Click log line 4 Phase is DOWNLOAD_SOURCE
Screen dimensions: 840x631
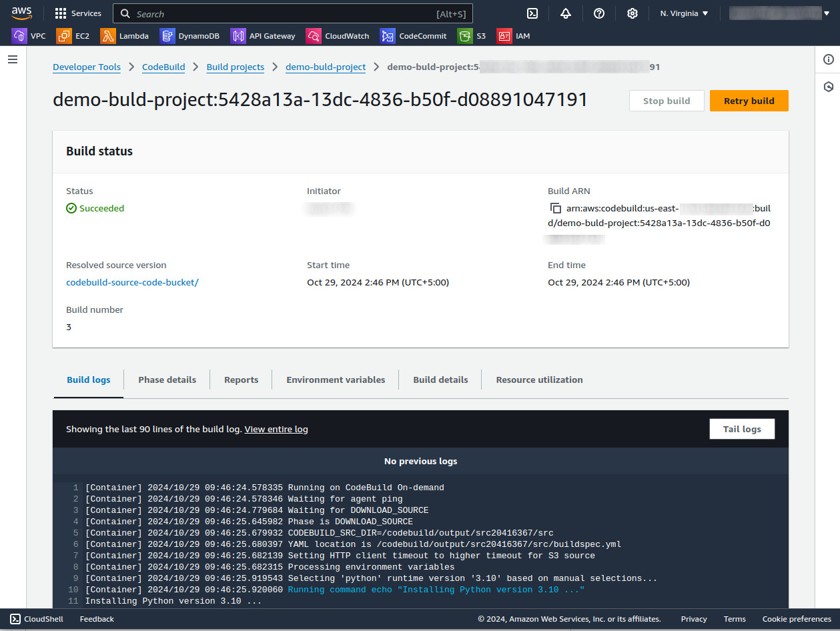[x=249, y=522]
